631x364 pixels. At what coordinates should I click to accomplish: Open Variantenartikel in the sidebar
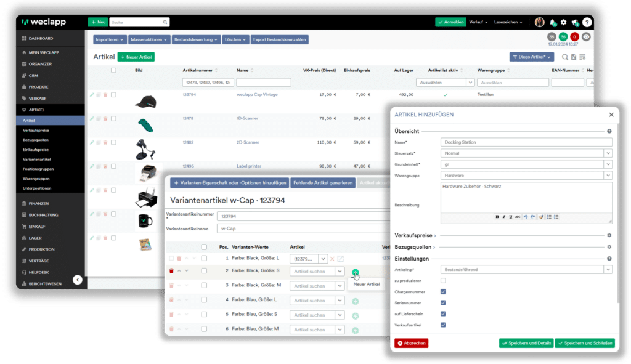36,160
